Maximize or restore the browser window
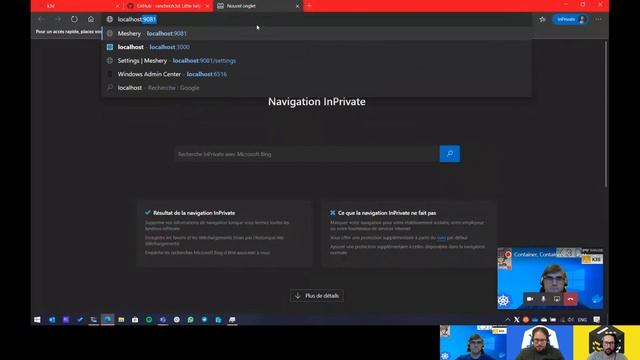 583,4
